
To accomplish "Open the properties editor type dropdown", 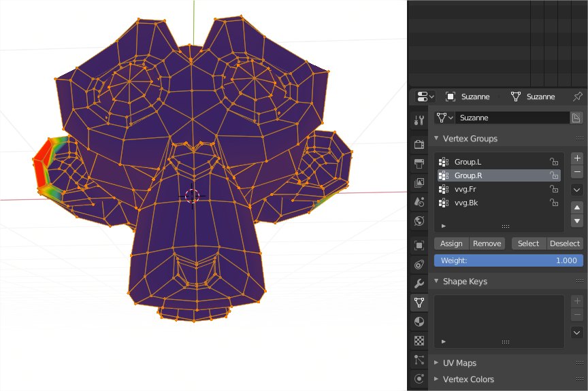I will pos(425,97).
